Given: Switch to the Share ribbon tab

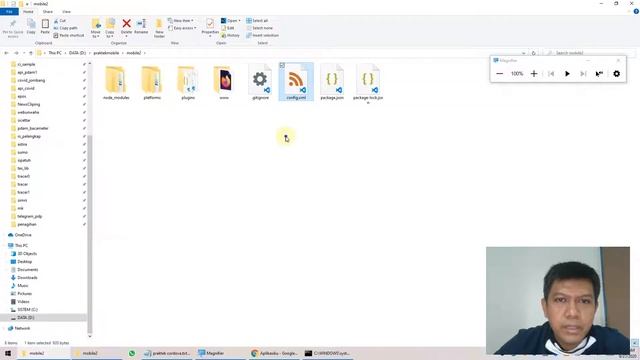Looking at the screenshot, I should 48,11.
